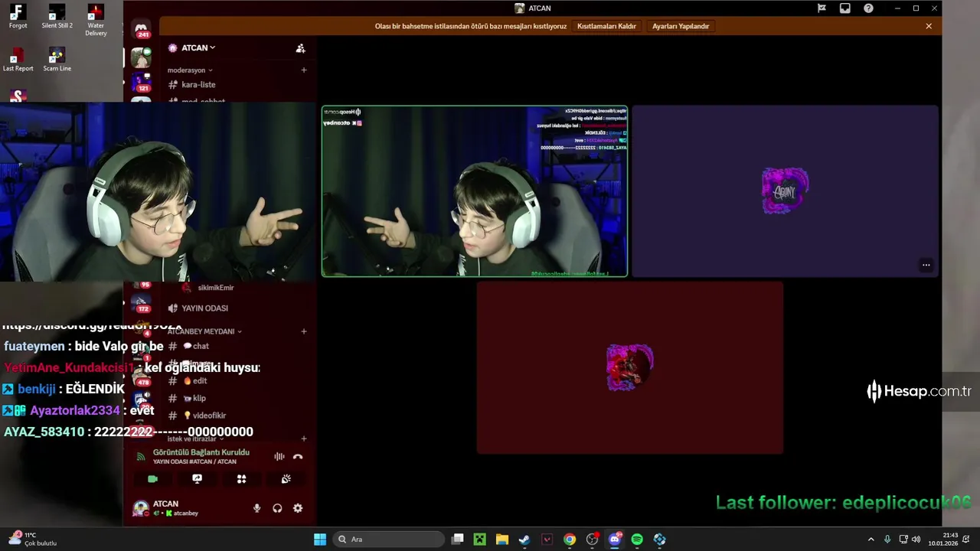Collapse the istek ve itirazlar category
This screenshot has width=980, height=551.
click(195, 439)
